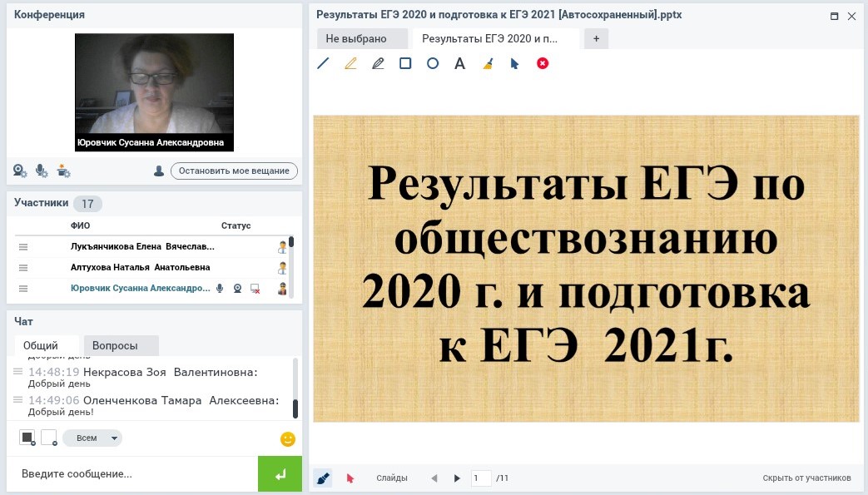Open menu handle for Лукъянчикова Елена row

(23, 247)
